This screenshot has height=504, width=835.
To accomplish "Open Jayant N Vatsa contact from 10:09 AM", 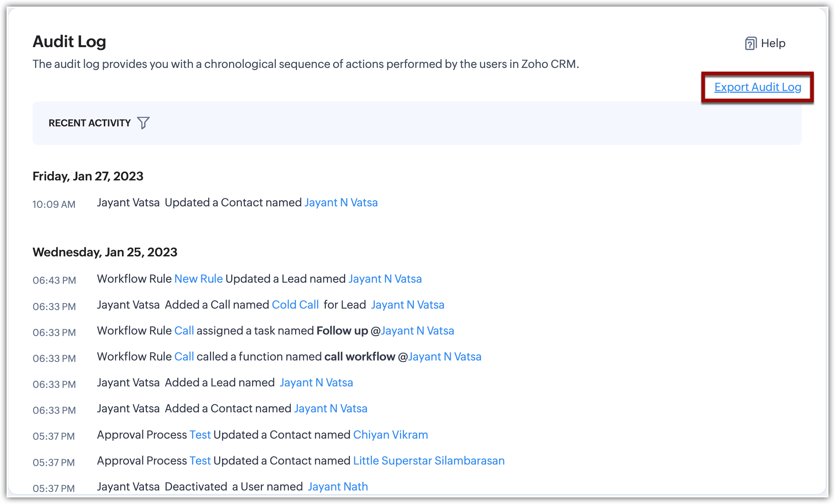I will (x=341, y=202).
